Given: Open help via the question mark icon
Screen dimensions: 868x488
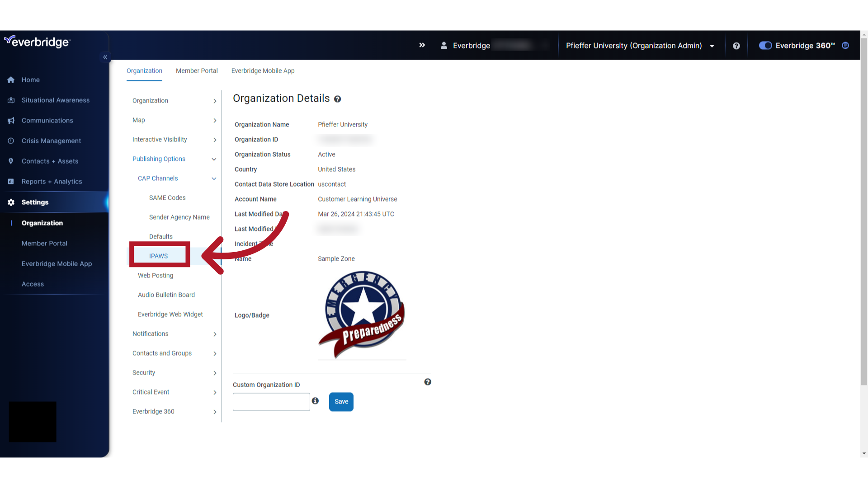Looking at the screenshot, I should (x=736, y=45).
